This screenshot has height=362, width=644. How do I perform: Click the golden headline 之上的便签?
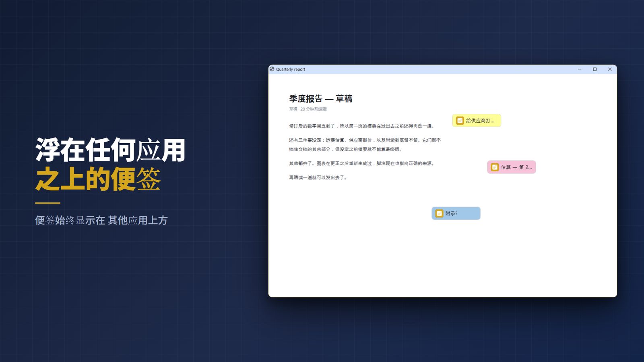[x=98, y=179]
